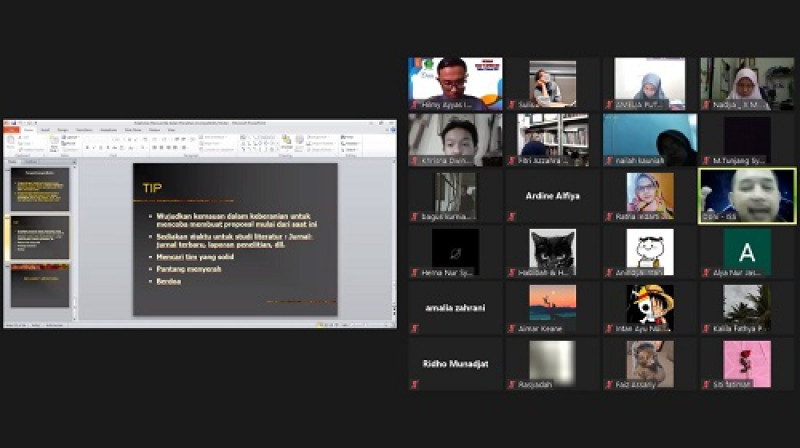Open the Insert ribbon tab

pyautogui.click(x=45, y=129)
